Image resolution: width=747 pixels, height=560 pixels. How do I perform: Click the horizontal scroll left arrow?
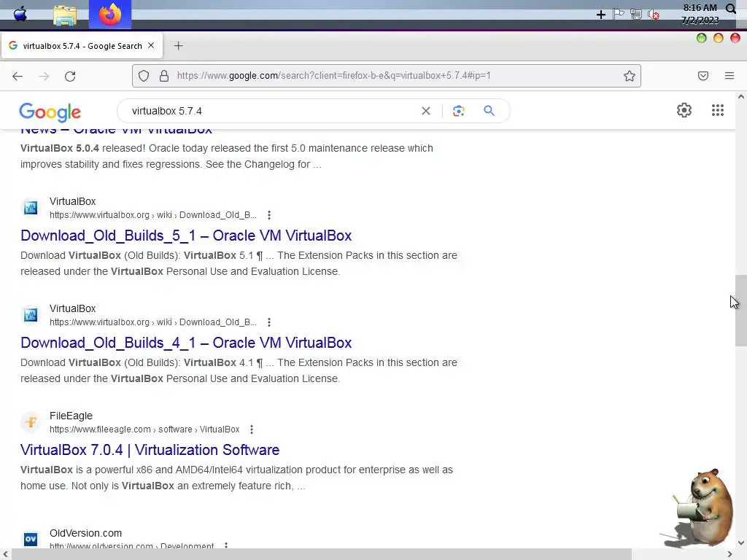pos(5,554)
